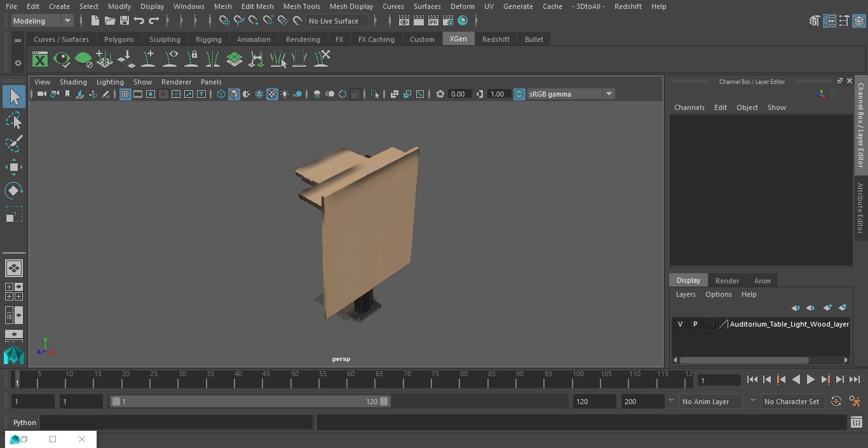Open render settings clapper icon

pos(447,21)
